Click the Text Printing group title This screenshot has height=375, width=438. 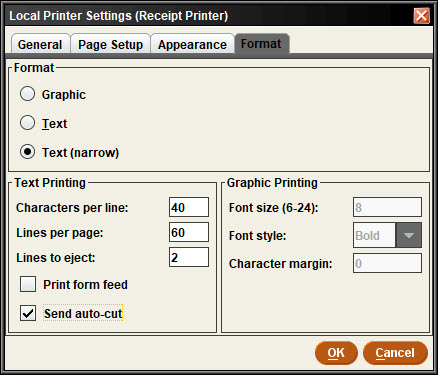[x=50, y=183]
